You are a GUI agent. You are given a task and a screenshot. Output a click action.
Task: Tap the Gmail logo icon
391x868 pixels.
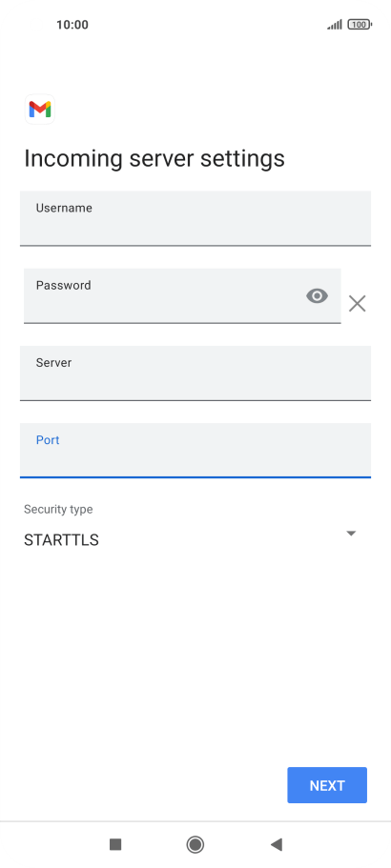coord(40,109)
